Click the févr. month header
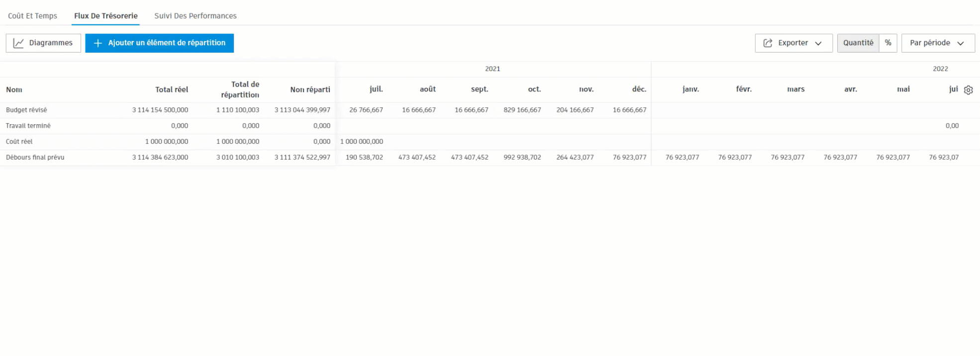This screenshot has width=980, height=356. (744, 89)
